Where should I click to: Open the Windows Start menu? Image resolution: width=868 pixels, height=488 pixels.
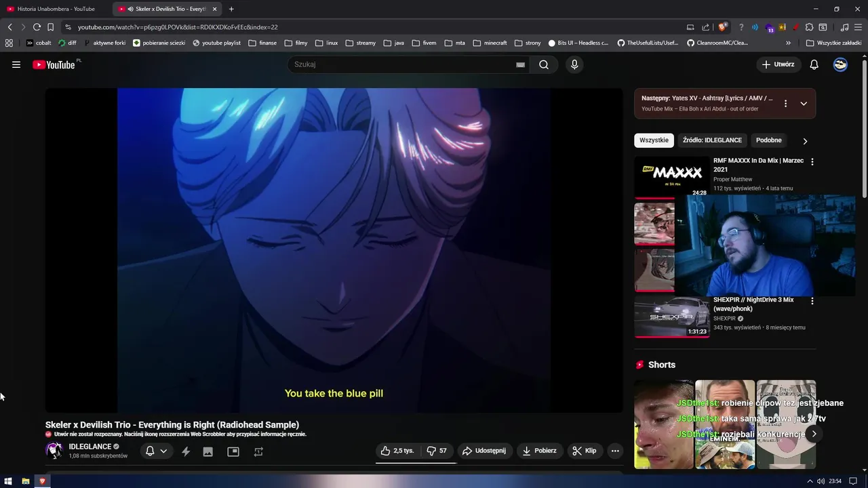8,481
